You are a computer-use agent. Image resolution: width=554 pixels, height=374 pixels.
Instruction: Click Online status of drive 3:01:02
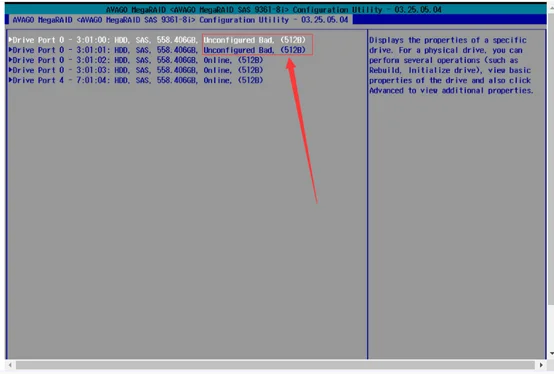pyautogui.click(x=217, y=60)
